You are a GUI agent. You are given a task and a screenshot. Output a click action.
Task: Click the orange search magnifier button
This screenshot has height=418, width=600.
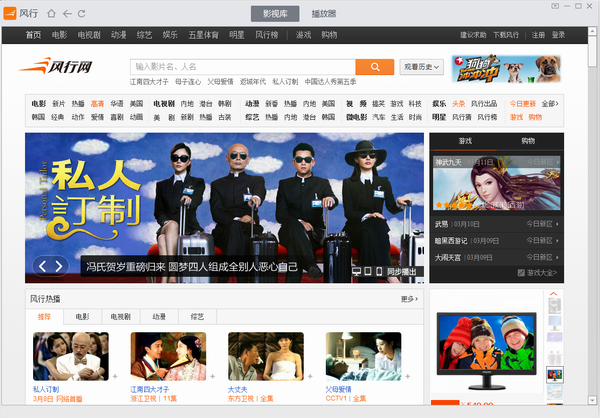[375, 67]
